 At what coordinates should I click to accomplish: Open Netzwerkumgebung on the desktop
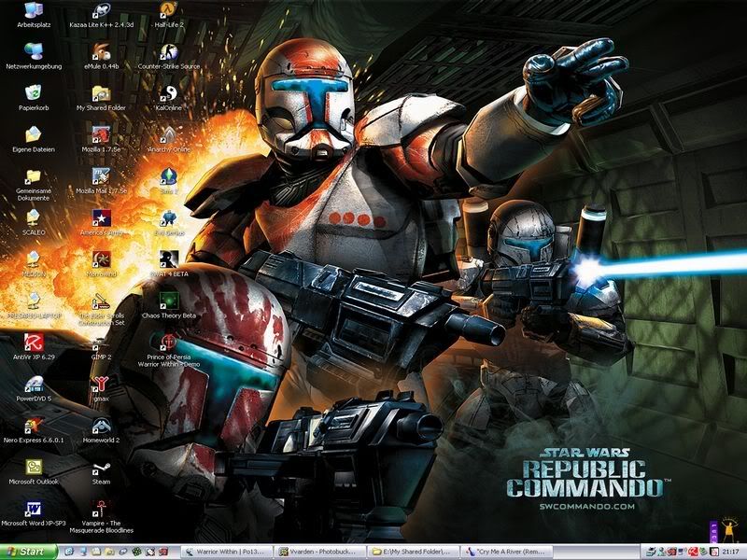point(34,56)
